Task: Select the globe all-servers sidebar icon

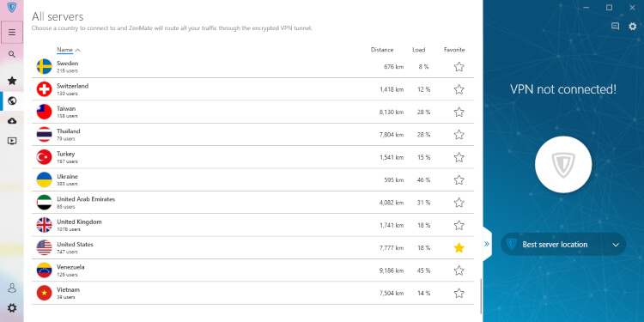Action: click(x=12, y=100)
